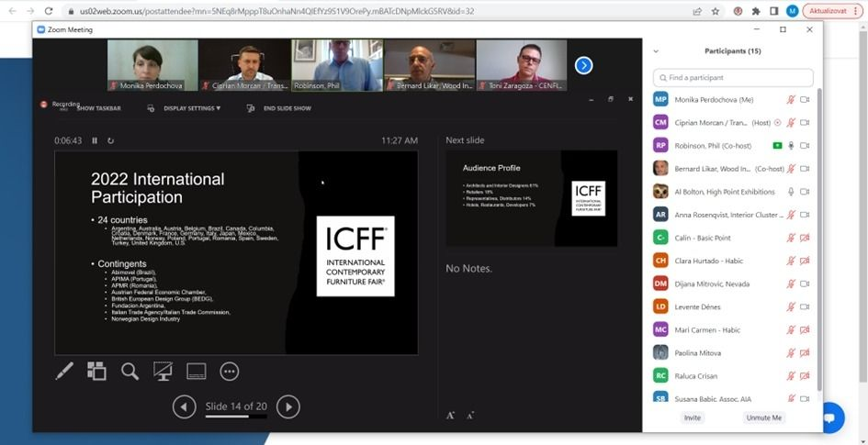Open the see all slides grid

[96, 372]
